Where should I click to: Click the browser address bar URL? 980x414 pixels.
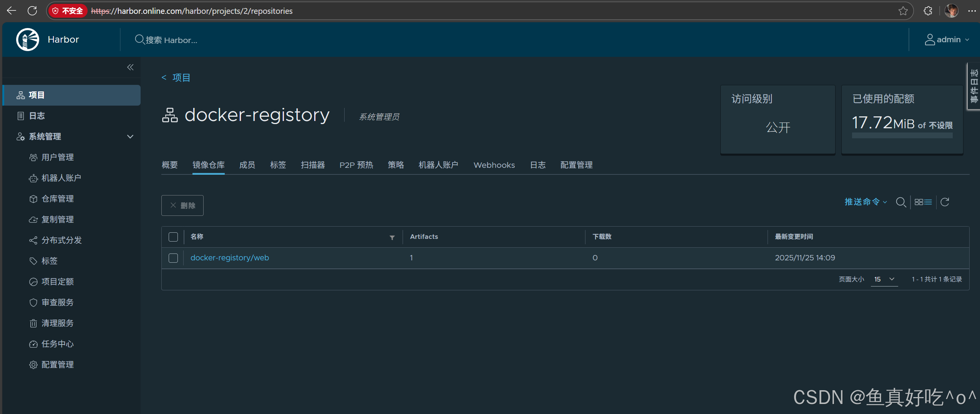coord(192,11)
